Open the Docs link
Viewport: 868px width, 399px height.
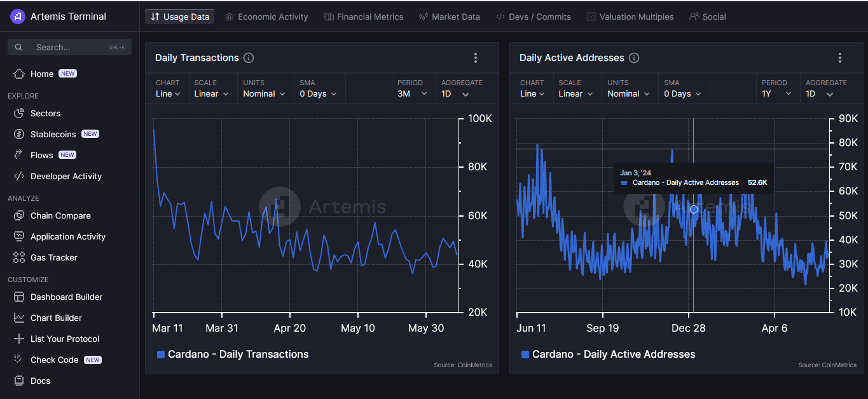tap(40, 381)
